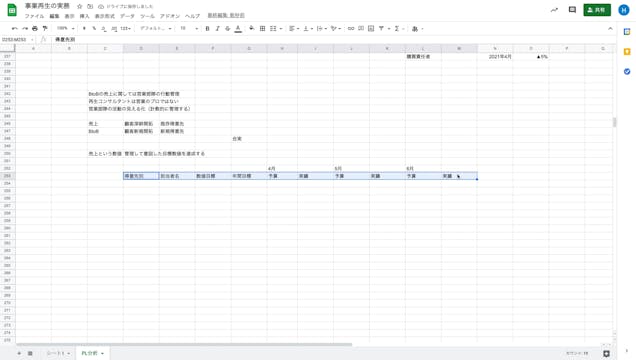This screenshot has height=360, width=636.
Task: Increase decimal places
Action: pyautogui.click(x=114, y=28)
